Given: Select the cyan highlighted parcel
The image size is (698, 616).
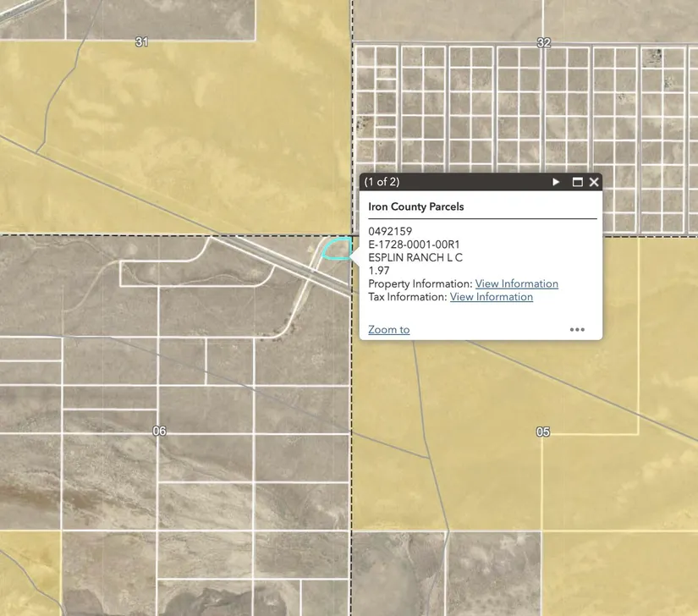Looking at the screenshot, I should pyautogui.click(x=338, y=249).
